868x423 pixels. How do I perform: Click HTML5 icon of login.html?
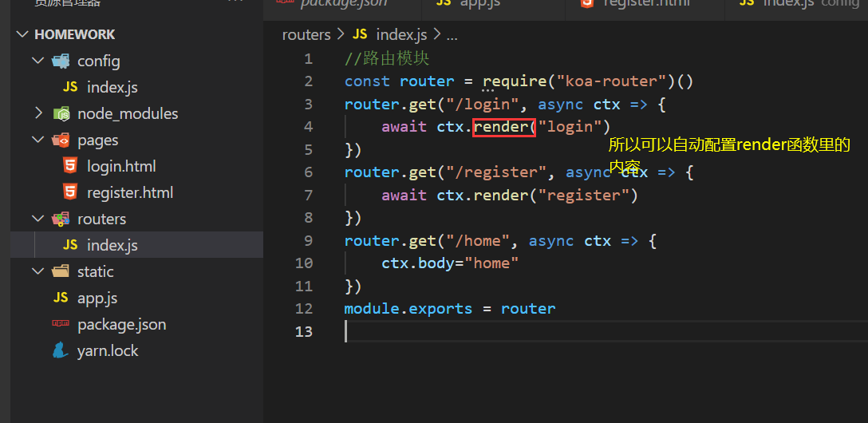69,166
